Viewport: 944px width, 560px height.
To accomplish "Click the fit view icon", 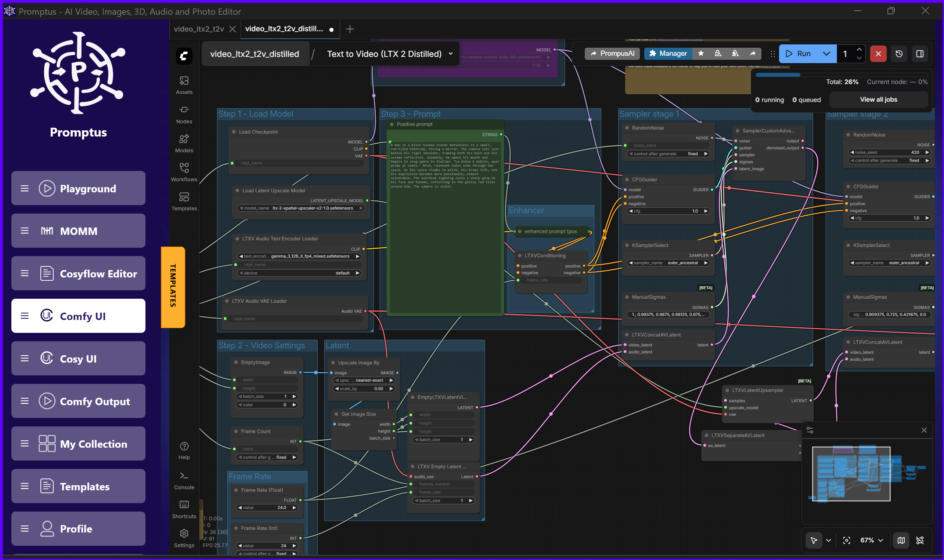I will pyautogui.click(x=846, y=541).
